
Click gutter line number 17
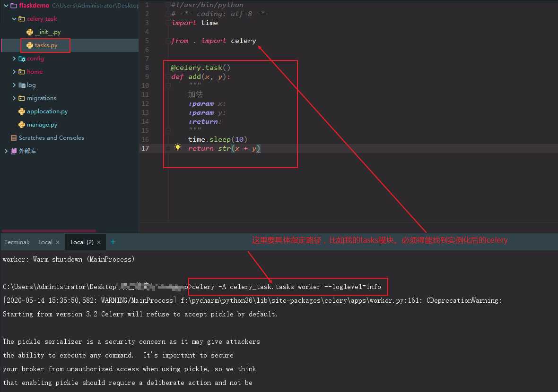[145, 148]
